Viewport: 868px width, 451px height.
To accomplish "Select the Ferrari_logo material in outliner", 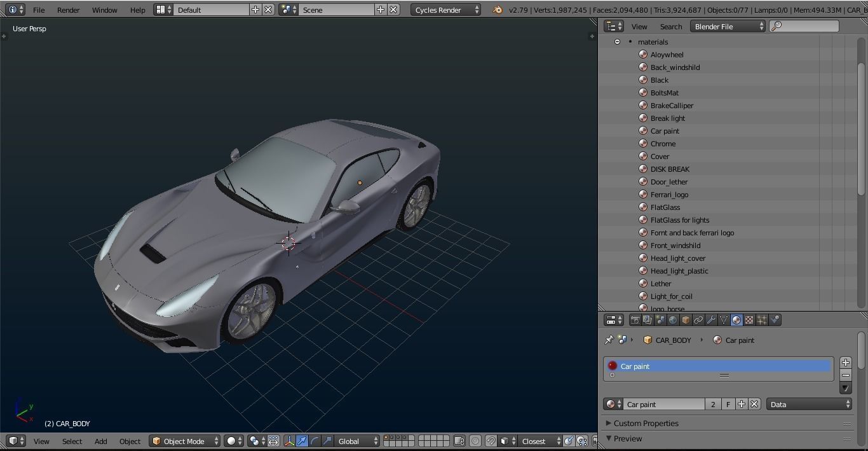I will click(669, 194).
